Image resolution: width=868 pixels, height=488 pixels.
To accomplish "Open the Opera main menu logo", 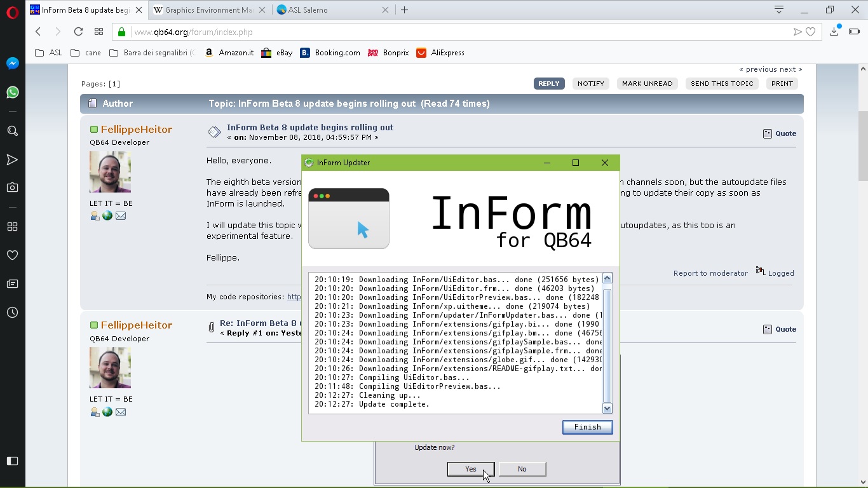I will coord(12,11).
